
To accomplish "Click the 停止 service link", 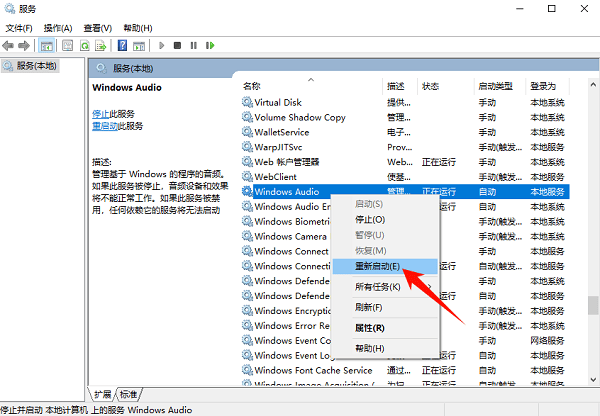I will (x=100, y=114).
